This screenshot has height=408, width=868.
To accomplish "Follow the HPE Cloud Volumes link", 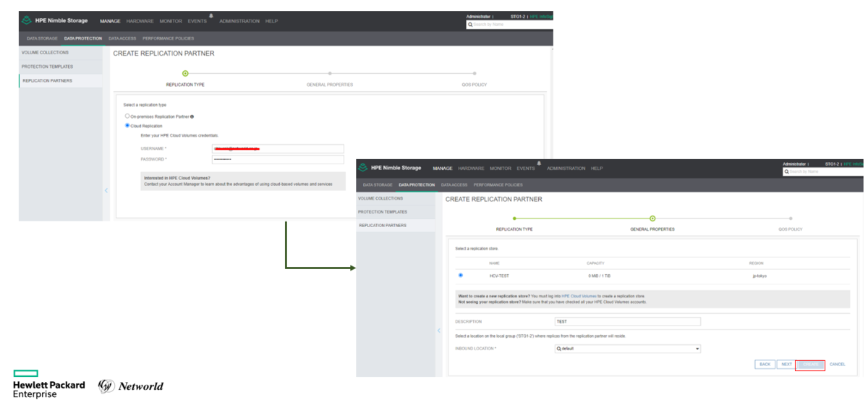I will point(579,297).
